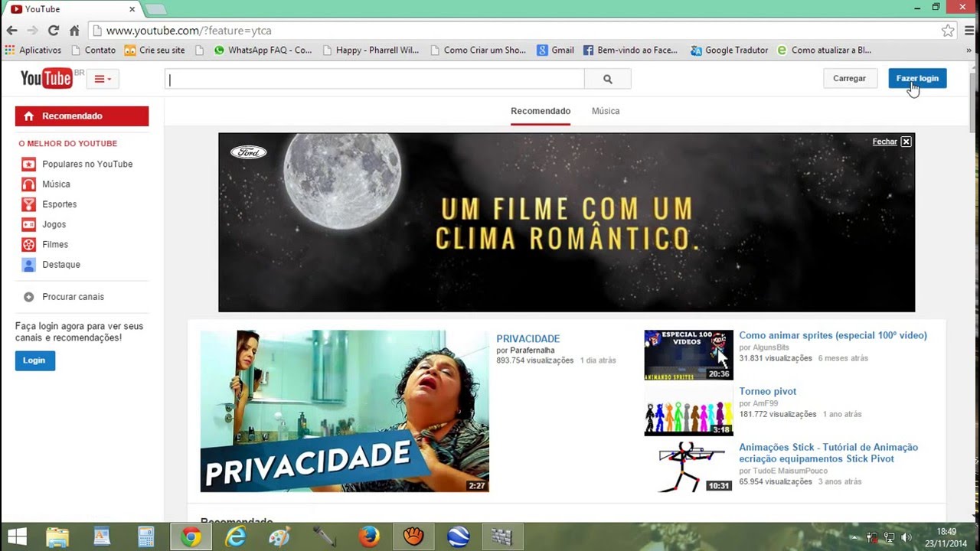Open Internet Explorer from the taskbar

pos(235,537)
